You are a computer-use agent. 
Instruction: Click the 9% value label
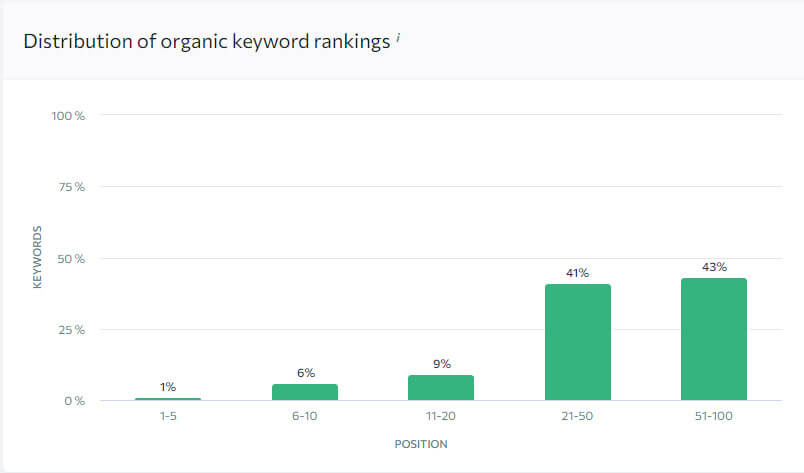pos(441,364)
